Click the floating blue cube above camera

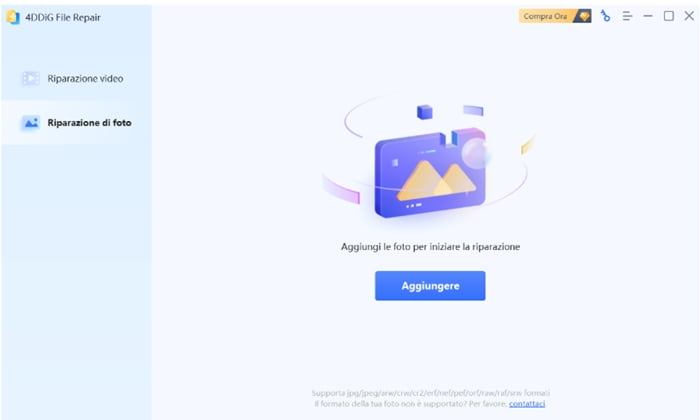click(x=425, y=112)
